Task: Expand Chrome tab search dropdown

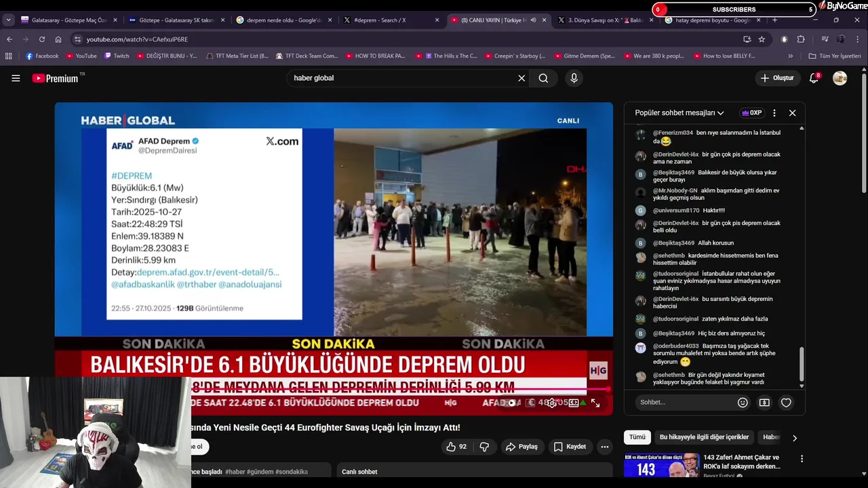Action: click(9, 20)
